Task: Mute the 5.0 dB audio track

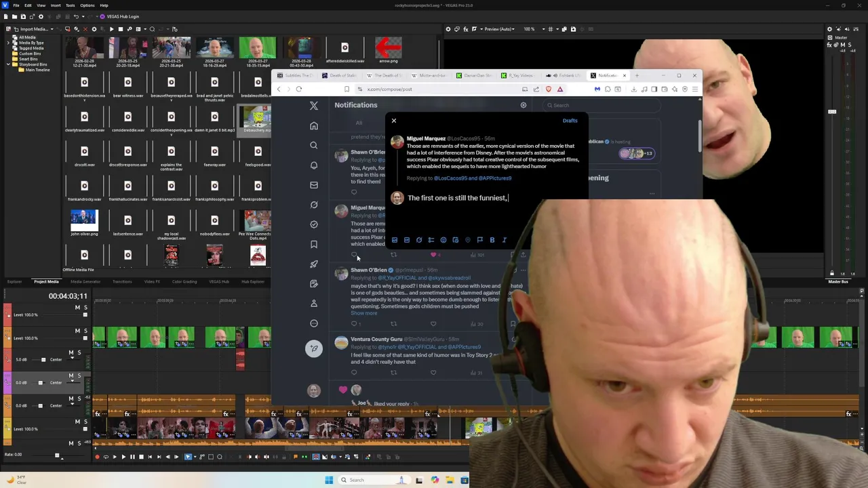Action: (71, 352)
